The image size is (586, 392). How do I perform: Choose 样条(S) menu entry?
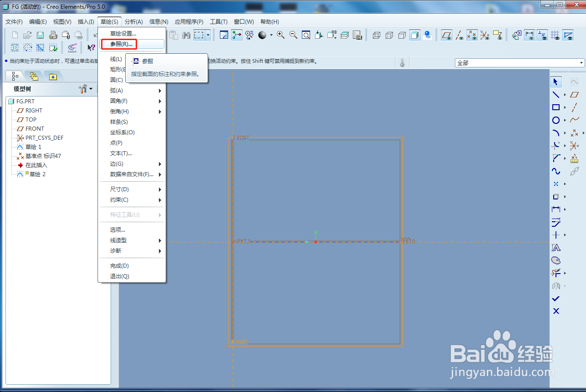(x=132, y=122)
